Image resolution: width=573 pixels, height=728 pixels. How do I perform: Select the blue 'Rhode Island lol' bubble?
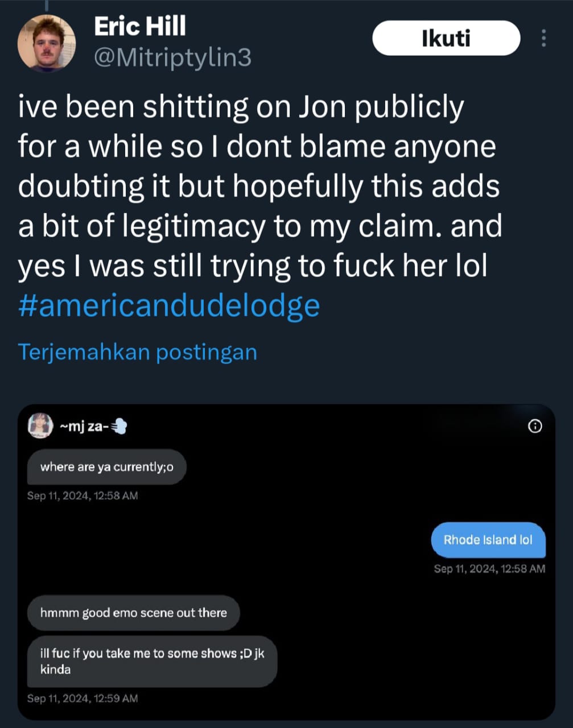click(488, 540)
